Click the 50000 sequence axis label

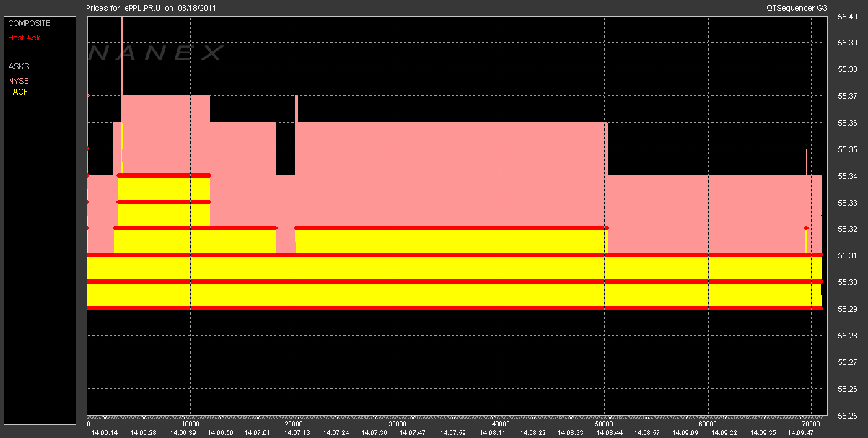coord(605,424)
